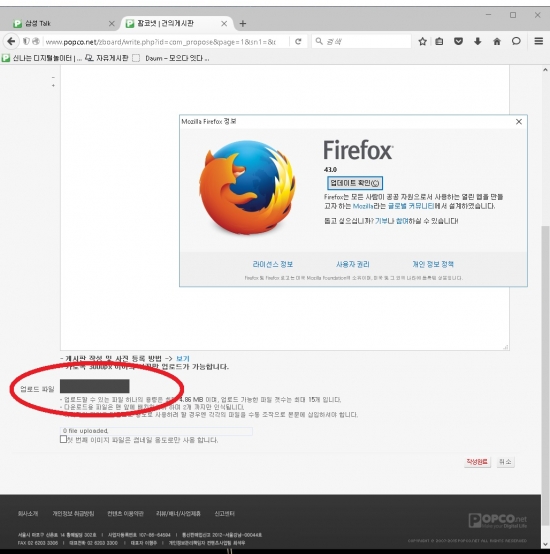
Task: Open the Firefox hamburger menu
Action: pos(538,41)
